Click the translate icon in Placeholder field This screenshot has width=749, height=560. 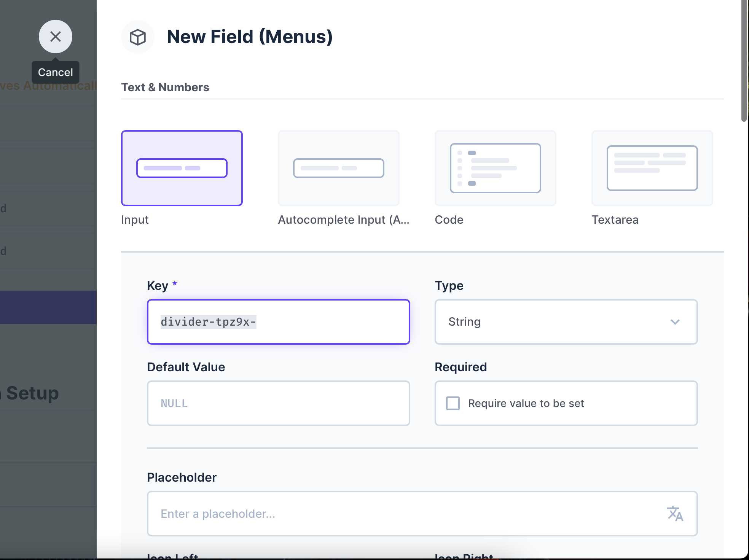675,514
